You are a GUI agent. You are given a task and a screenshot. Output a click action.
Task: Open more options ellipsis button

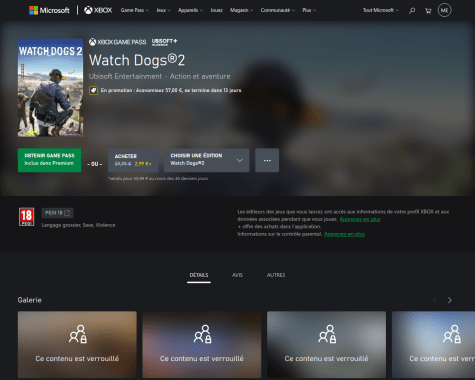(x=267, y=160)
